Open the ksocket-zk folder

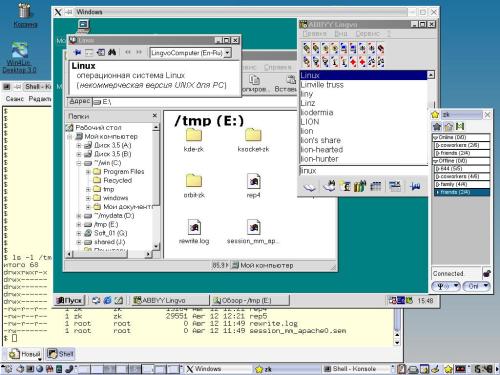(253, 140)
